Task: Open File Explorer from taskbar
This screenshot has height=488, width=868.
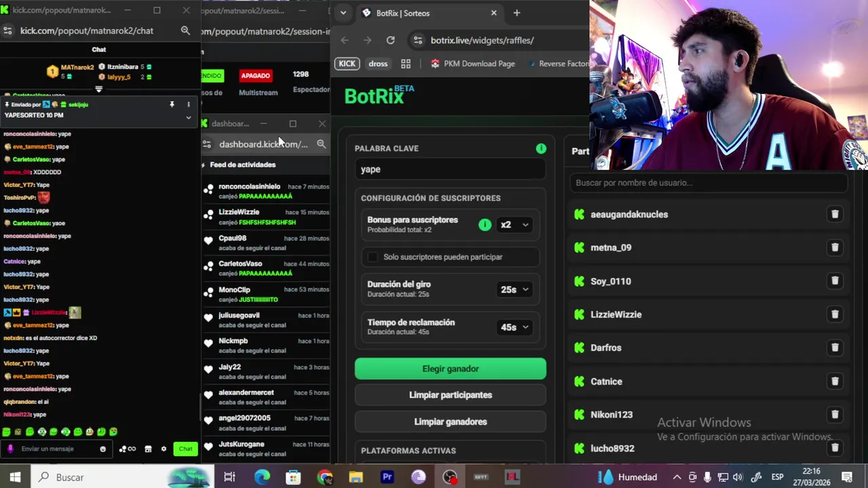Action: [356, 477]
